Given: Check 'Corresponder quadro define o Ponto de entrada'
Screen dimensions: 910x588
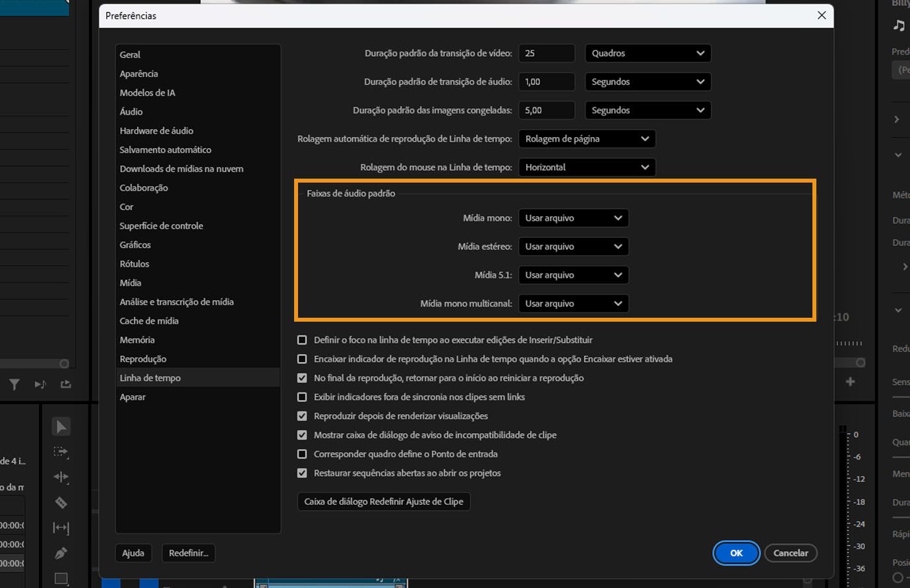Looking at the screenshot, I should point(302,454).
